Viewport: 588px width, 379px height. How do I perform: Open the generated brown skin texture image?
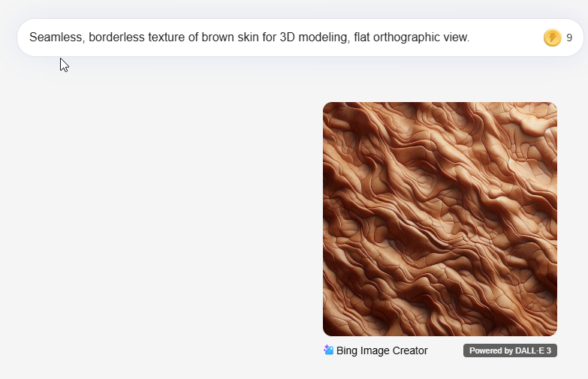click(439, 218)
